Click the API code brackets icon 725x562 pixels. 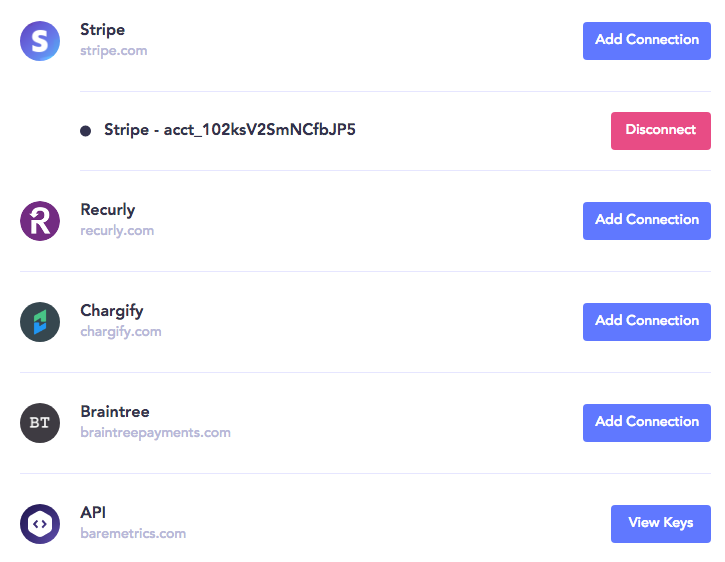click(40, 523)
